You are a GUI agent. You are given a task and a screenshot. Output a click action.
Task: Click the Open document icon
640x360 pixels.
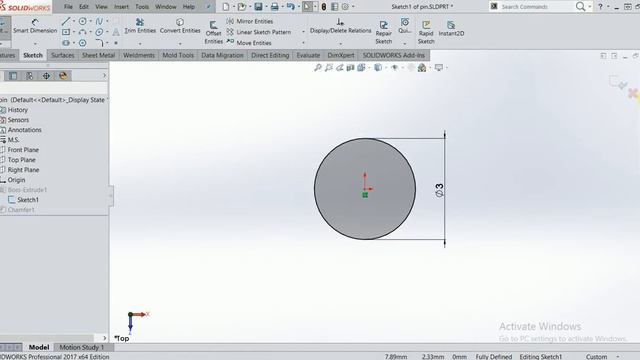(242, 7)
